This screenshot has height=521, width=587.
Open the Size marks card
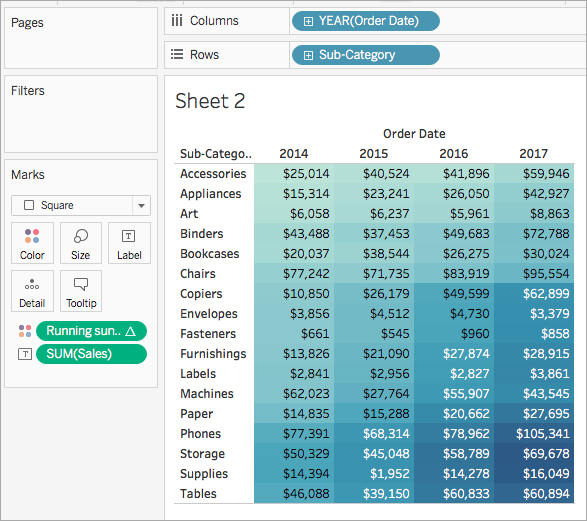coord(80,243)
